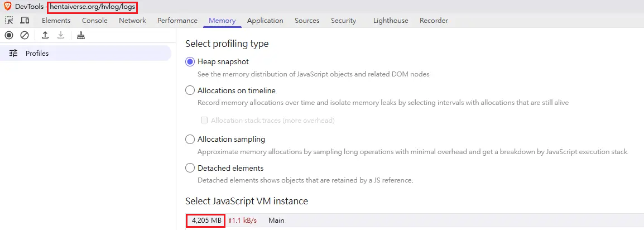644x230 pixels.
Task: Switch to the Lighthouse tab
Action: [391, 21]
